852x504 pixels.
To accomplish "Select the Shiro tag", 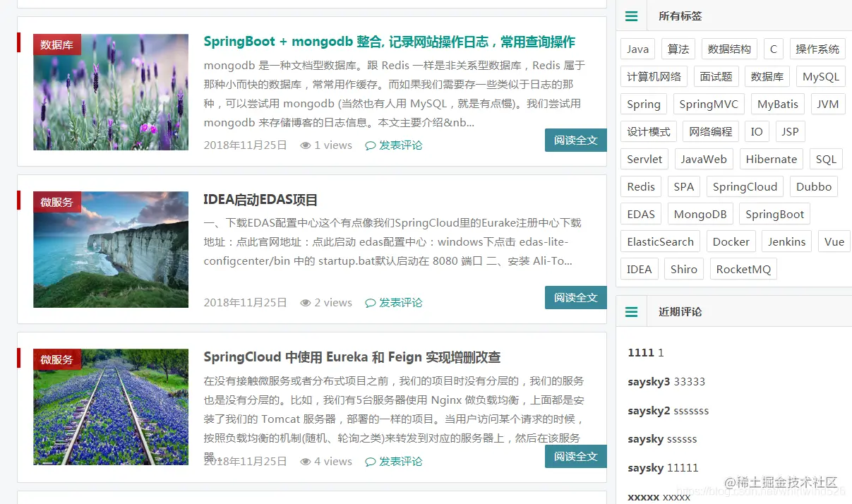I will [x=684, y=269].
